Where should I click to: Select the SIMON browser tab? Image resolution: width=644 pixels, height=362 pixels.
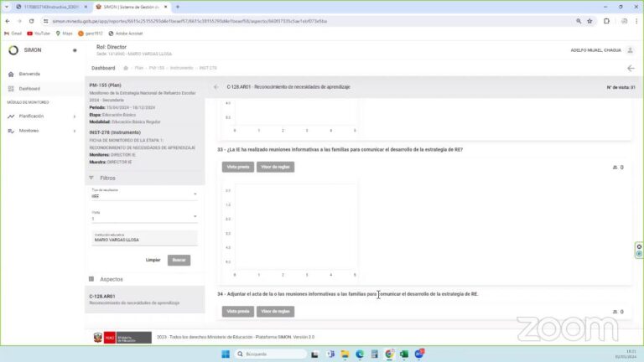(132, 7)
